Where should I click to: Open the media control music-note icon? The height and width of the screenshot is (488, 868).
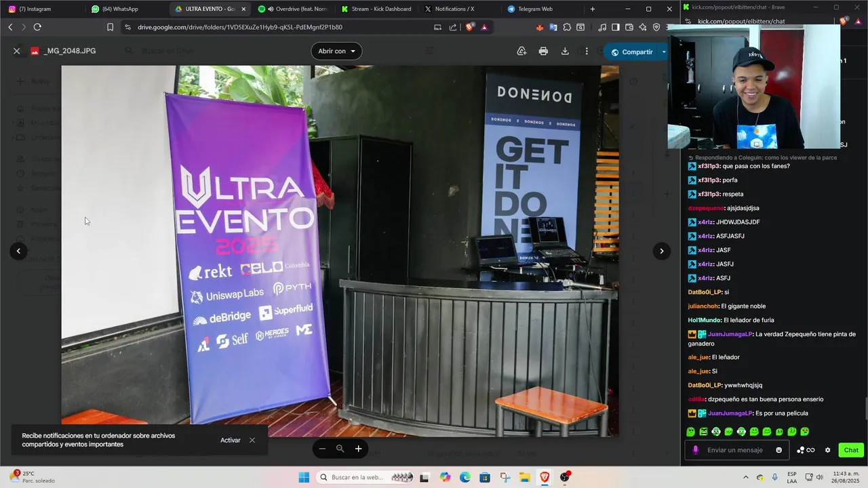pyautogui.click(x=602, y=27)
